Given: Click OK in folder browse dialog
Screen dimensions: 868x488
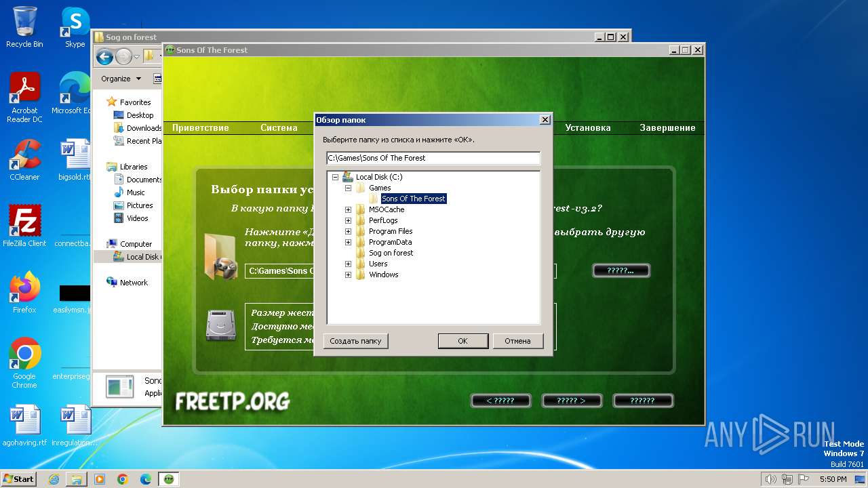Looking at the screenshot, I should (x=462, y=341).
